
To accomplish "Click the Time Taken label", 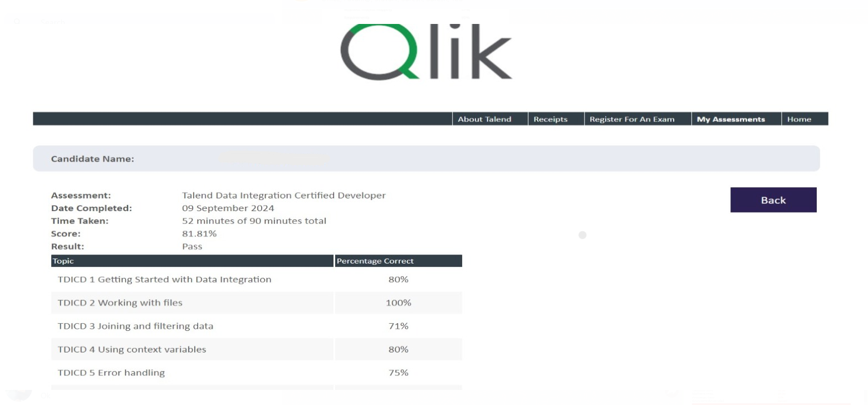I will [x=80, y=221].
